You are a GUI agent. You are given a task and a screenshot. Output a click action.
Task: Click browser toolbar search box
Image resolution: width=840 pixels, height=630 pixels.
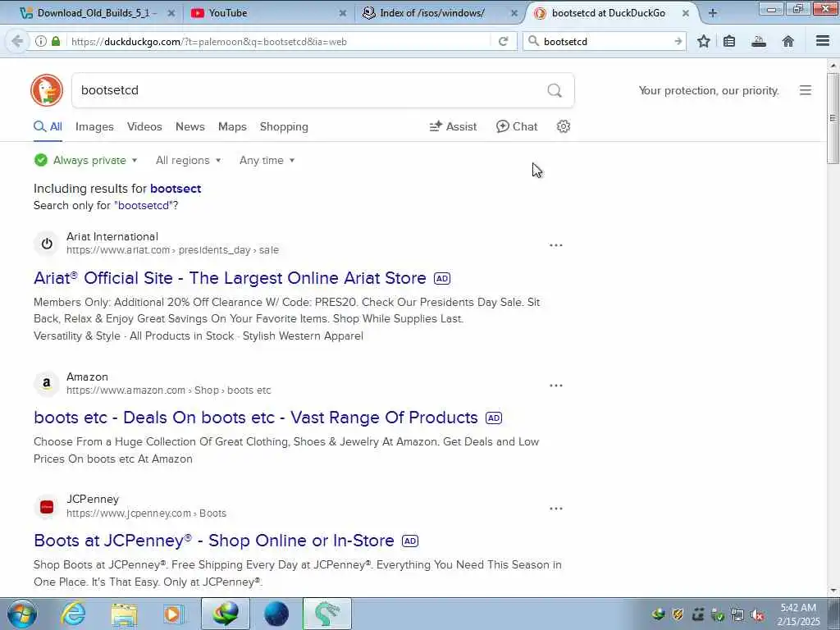[605, 41]
